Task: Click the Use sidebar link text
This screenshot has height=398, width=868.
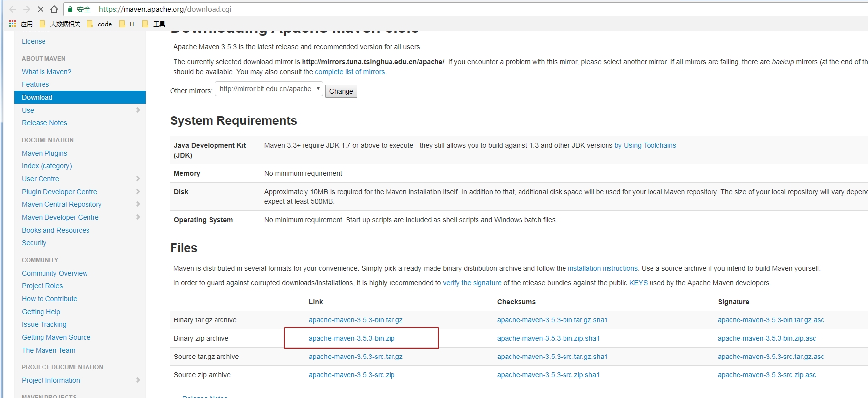Action: point(28,110)
